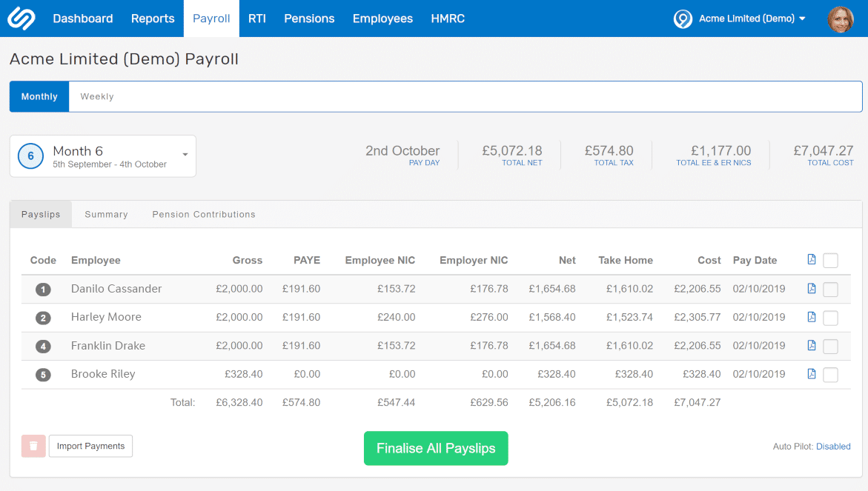The width and height of the screenshot is (868, 491).
Task: Click the Pay Date column header
Action: (755, 260)
